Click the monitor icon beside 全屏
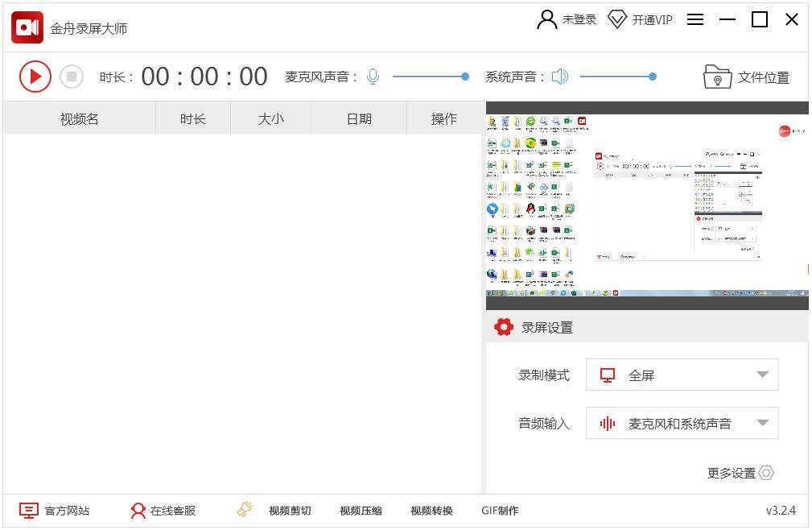812x530 pixels. [x=609, y=375]
